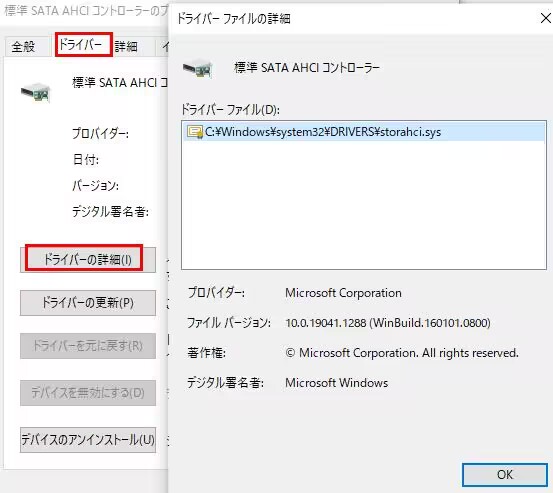Click デジタル署名者: label in details dialog
The width and height of the screenshot is (553, 493).
coord(225,383)
